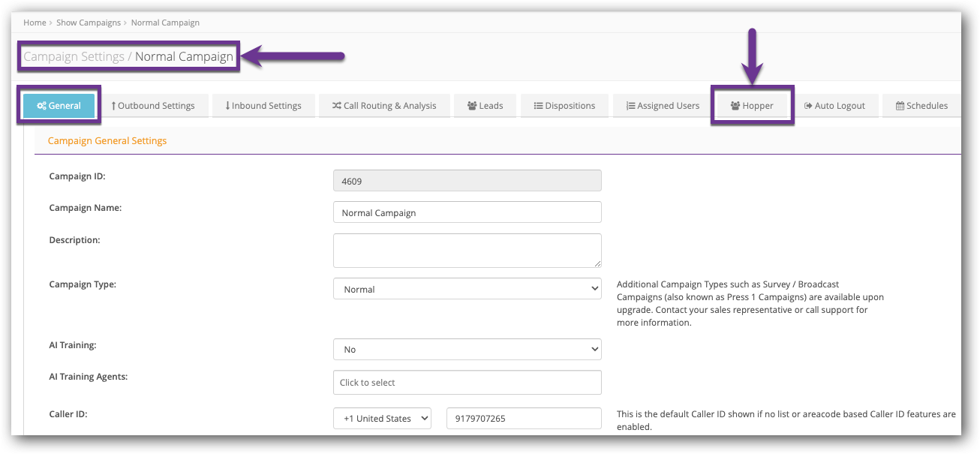Open the Campaign Type dropdown
This screenshot has width=980, height=454.
pos(467,288)
